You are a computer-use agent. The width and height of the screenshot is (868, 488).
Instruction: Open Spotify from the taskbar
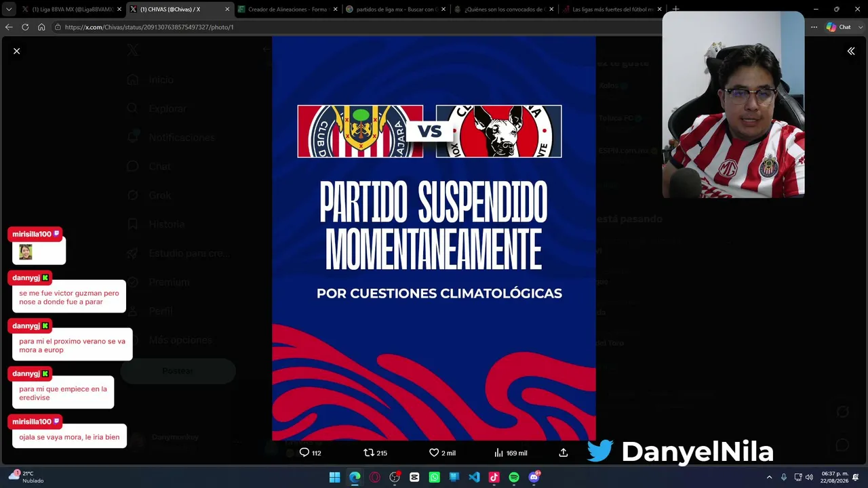[514, 477]
